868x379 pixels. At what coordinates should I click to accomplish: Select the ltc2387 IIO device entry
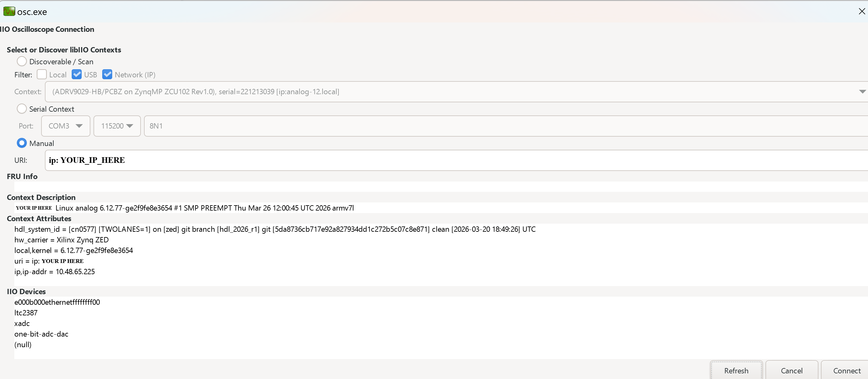[26, 313]
